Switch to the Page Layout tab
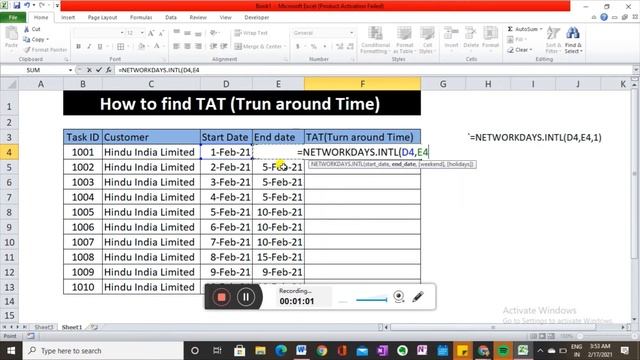The width and height of the screenshot is (640, 360). pyautogui.click(x=102, y=18)
